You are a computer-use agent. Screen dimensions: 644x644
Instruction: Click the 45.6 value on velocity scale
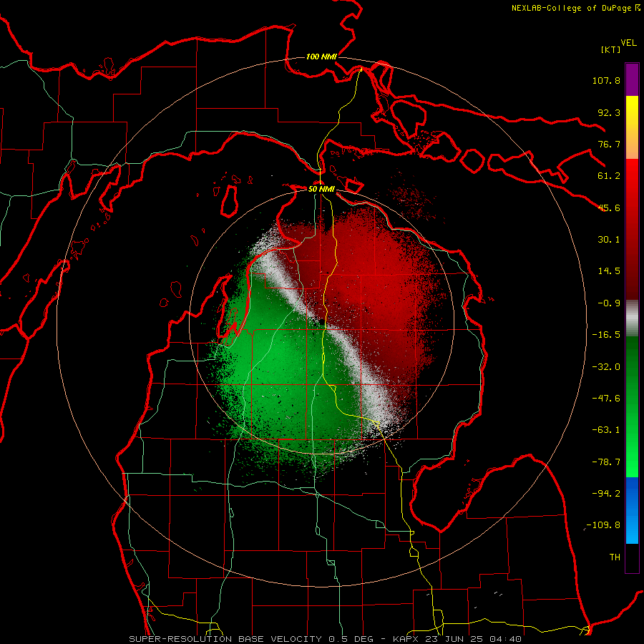[609, 208]
